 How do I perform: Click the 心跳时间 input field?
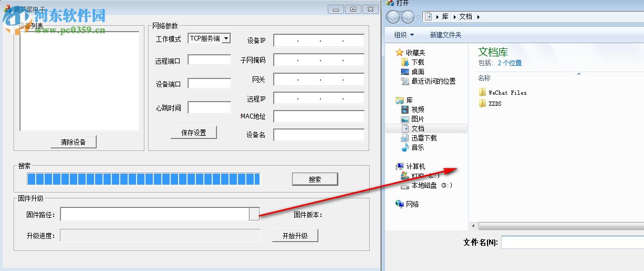(x=209, y=107)
